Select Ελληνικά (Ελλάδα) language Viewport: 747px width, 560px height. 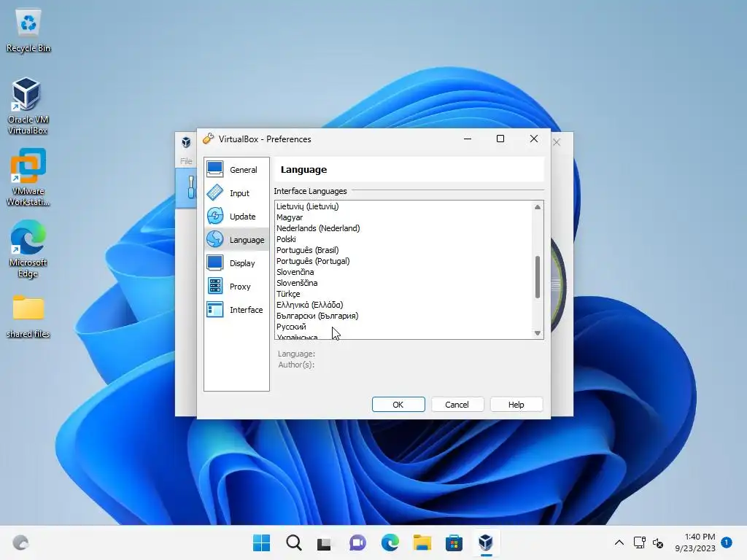point(309,305)
